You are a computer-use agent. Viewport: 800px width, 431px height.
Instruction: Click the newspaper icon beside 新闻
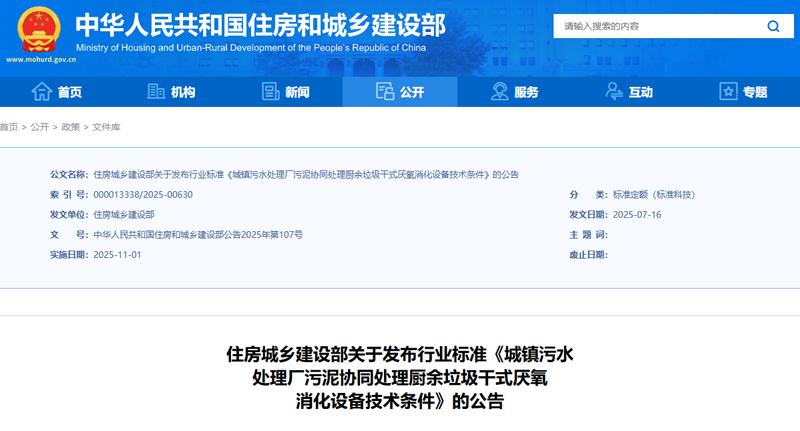pos(270,92)
